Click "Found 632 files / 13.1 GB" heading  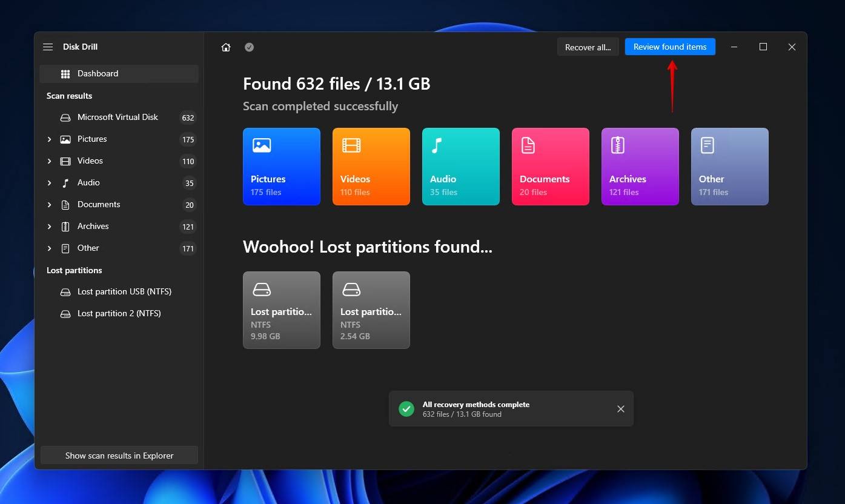coord(336,84)
